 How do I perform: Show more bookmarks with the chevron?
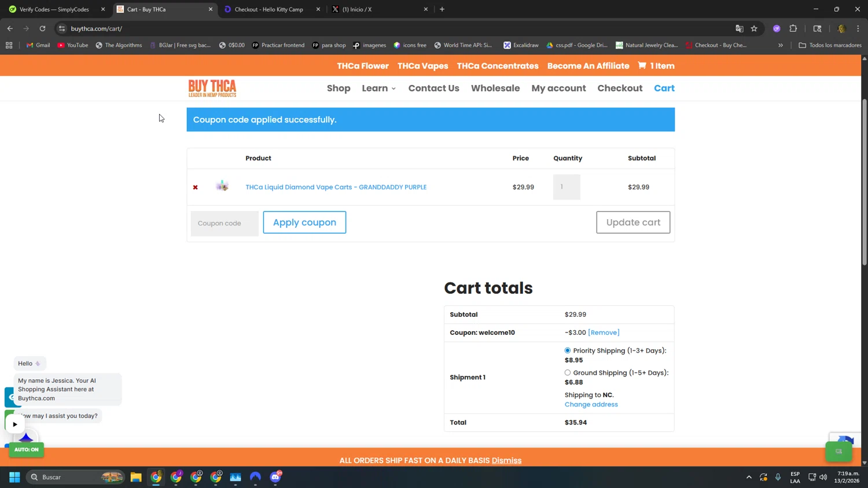(x=781, y=45)
